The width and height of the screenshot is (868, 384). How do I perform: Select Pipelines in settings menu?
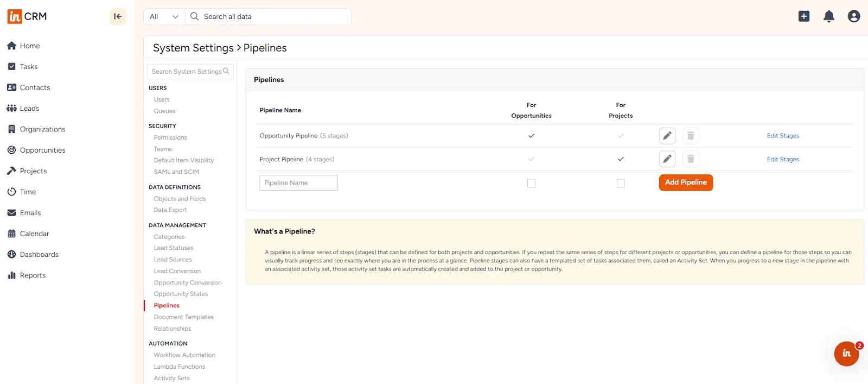(x=167, y=305)
